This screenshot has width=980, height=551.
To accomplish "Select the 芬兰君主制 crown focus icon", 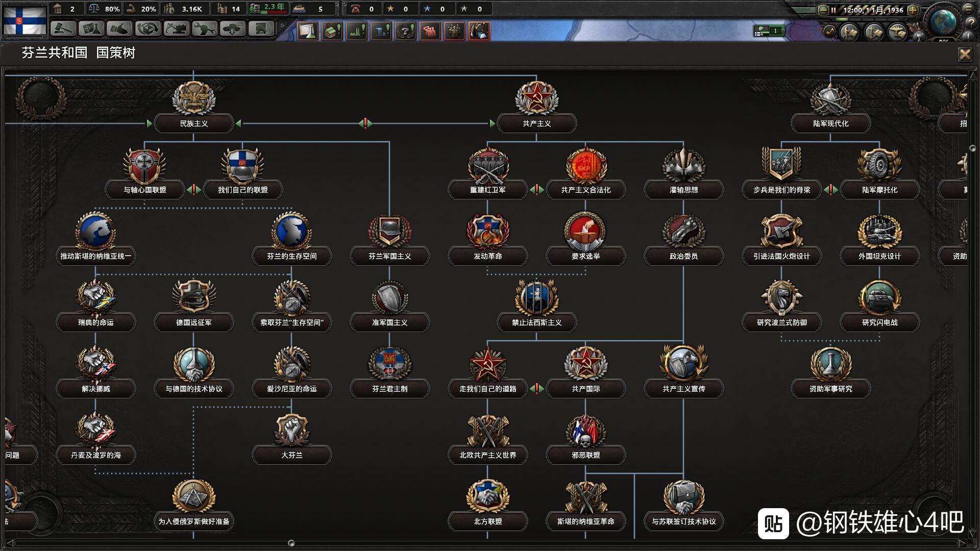I will click(x=389, y=364).
